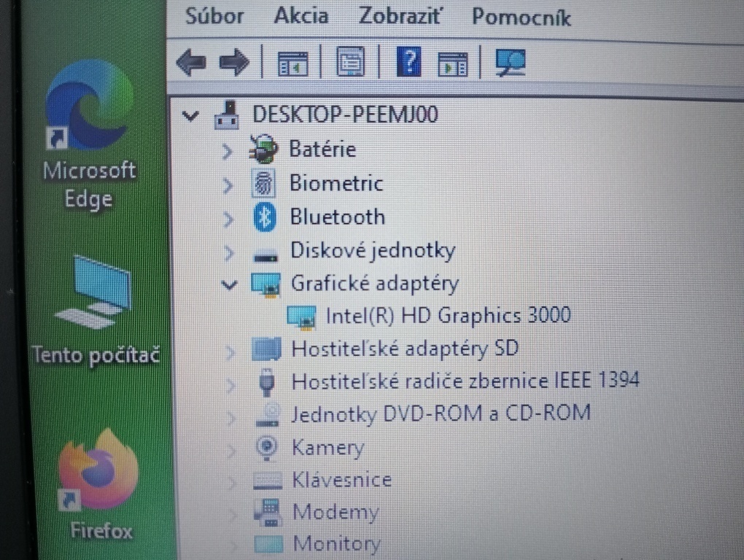Viewport: 744px width, 560px height.
Task: Click the forward navigation arrow
Action: pos(234,63)
